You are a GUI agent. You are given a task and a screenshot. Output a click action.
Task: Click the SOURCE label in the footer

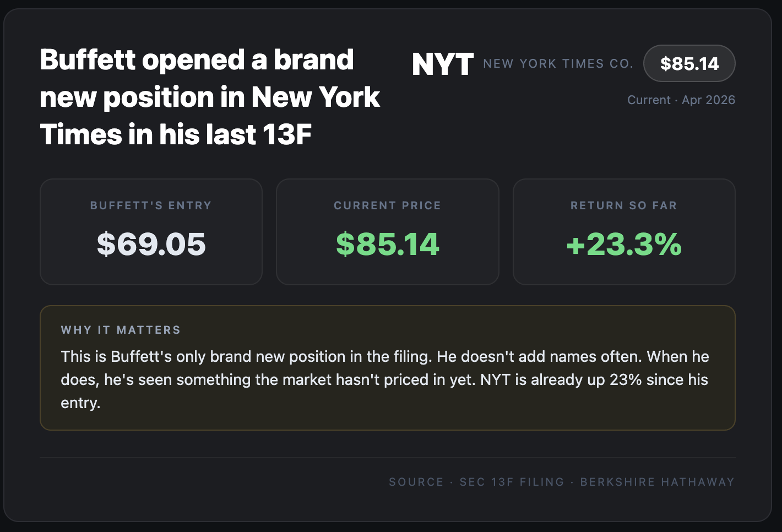click(x=416, y=482)
